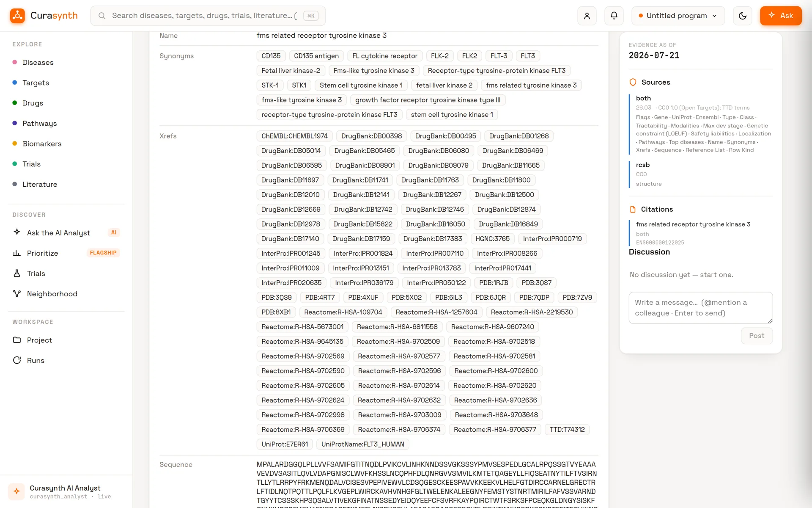This screenshot has height=508, width=812.
Task: Click the Neighborhood graph icon
Action: [x=17, y=293]
